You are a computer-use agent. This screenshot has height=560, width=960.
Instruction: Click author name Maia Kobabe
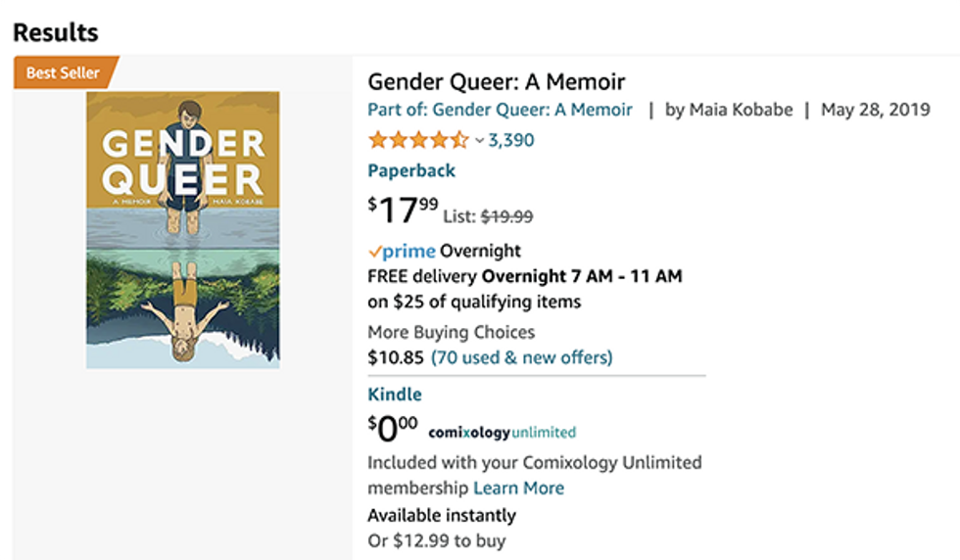tap(741, 110)
